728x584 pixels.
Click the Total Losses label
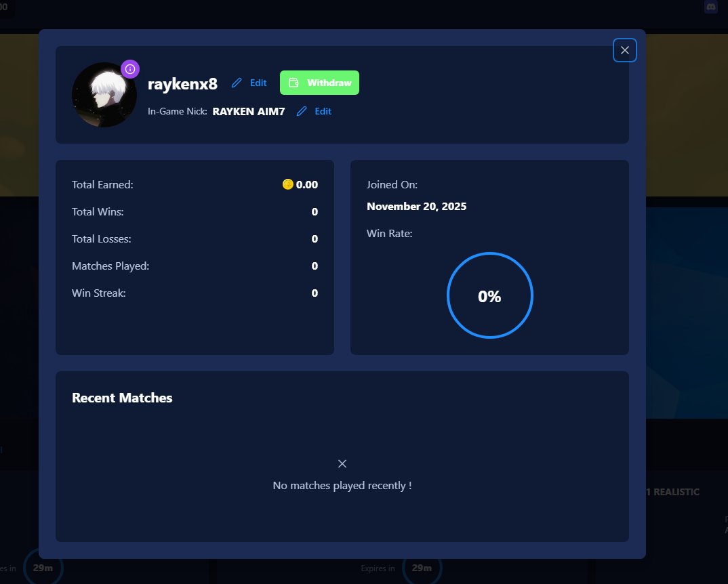101,238
